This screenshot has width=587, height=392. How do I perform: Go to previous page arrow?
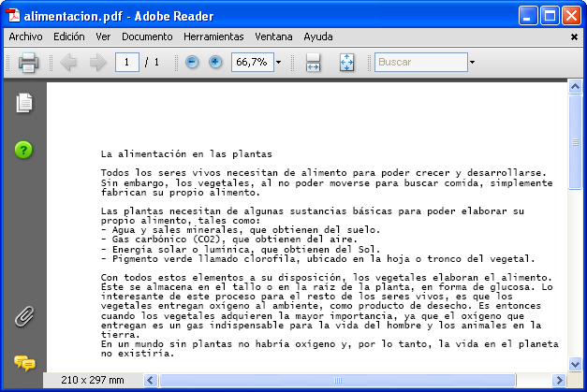(x=68, y=63)
